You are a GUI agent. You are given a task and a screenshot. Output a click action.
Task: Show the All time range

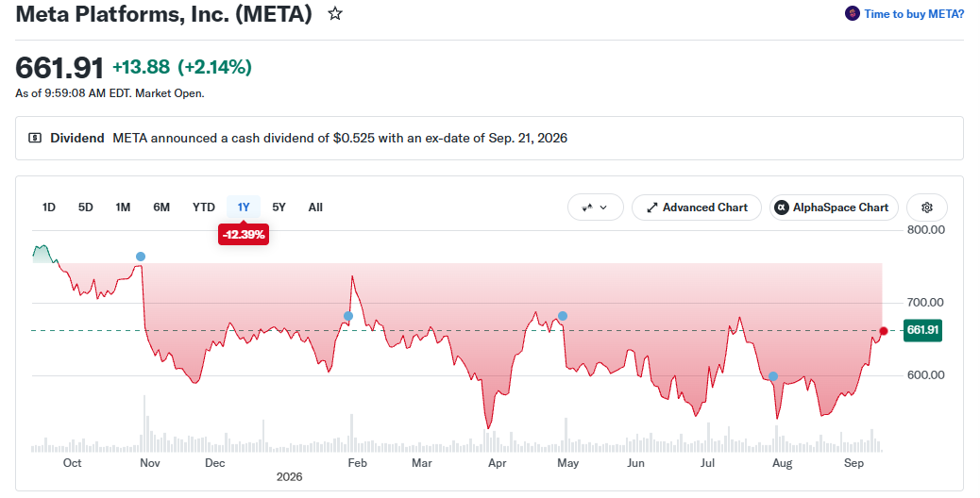pyautogui.click(x=315, y=207)
